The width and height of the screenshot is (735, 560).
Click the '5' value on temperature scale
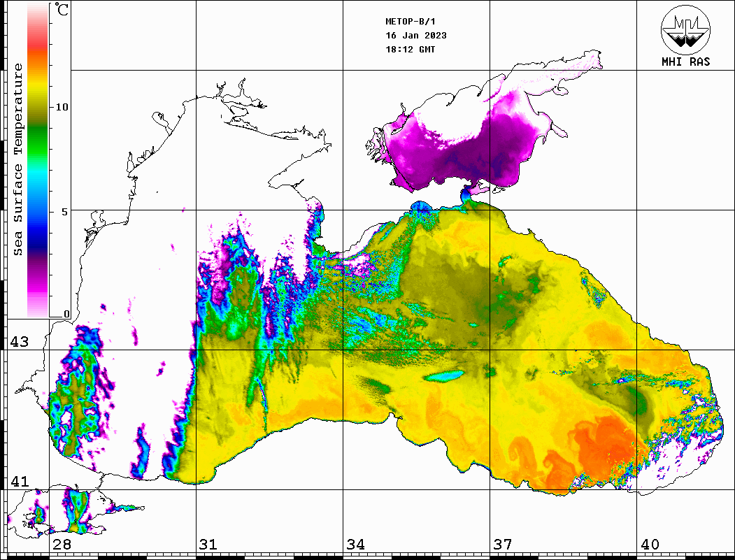click(x=64, y=211)
